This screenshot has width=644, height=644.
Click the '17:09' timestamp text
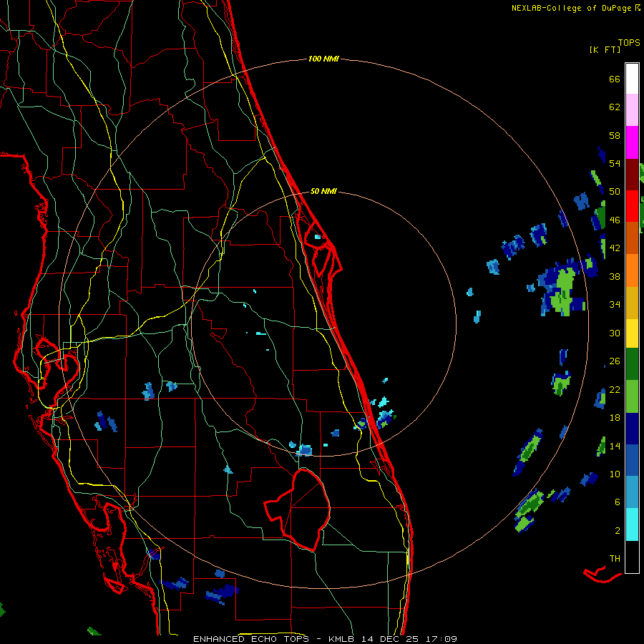pyautogui.click(x=443, y=639)
